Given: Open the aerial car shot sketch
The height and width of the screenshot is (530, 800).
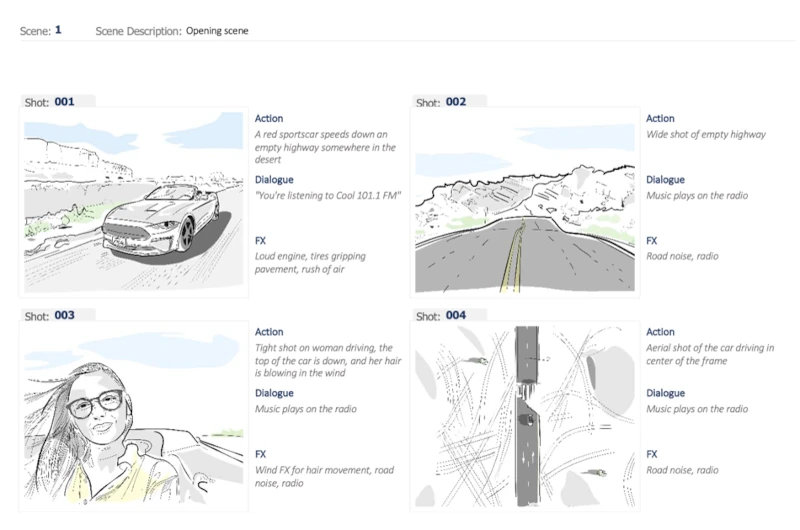Looking at the screenshot, I should coord(526,416).
